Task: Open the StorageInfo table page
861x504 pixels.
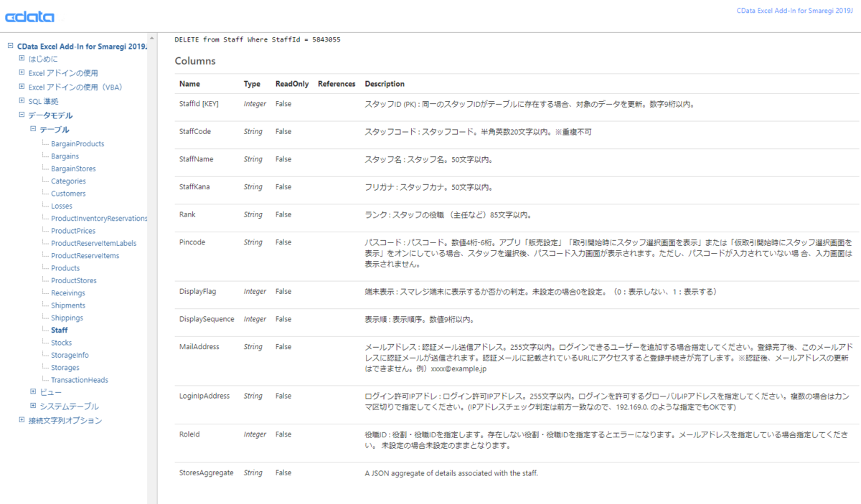Action: pos(70,355)
